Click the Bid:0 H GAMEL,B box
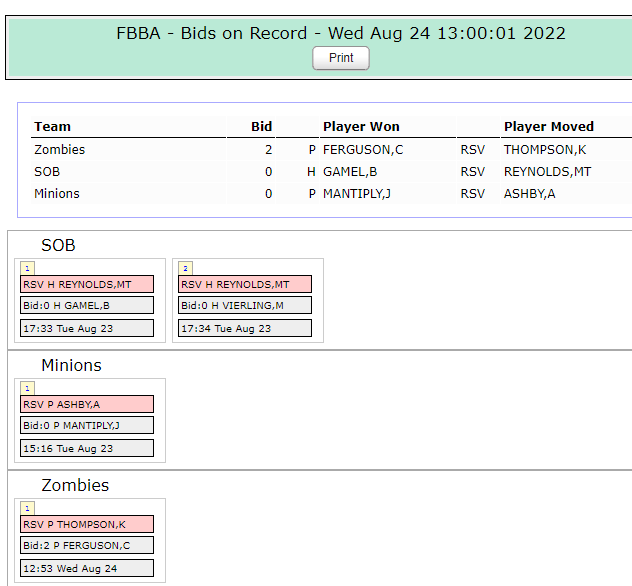This screenshot has height=586, width=632. (87, 305)
